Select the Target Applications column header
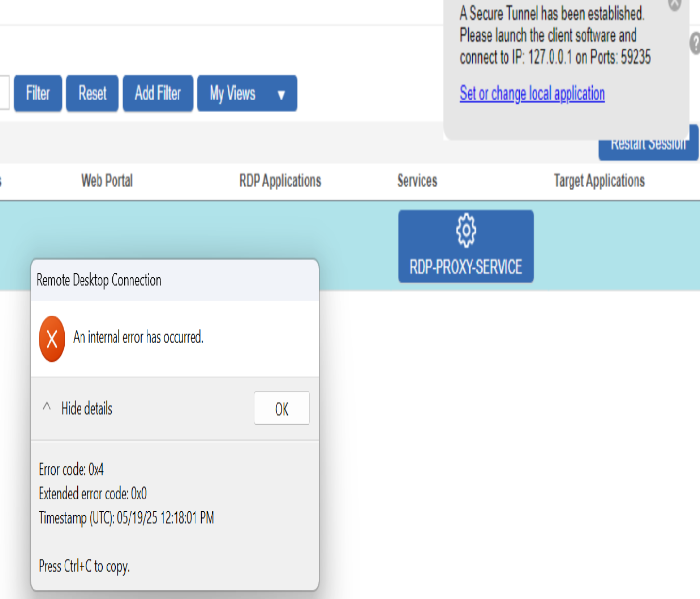Screen dimensions: 700x599 click(599, 181)
